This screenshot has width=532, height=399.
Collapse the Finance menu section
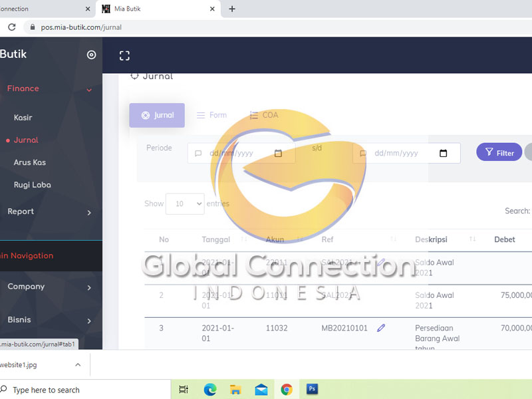pos(89,89)
